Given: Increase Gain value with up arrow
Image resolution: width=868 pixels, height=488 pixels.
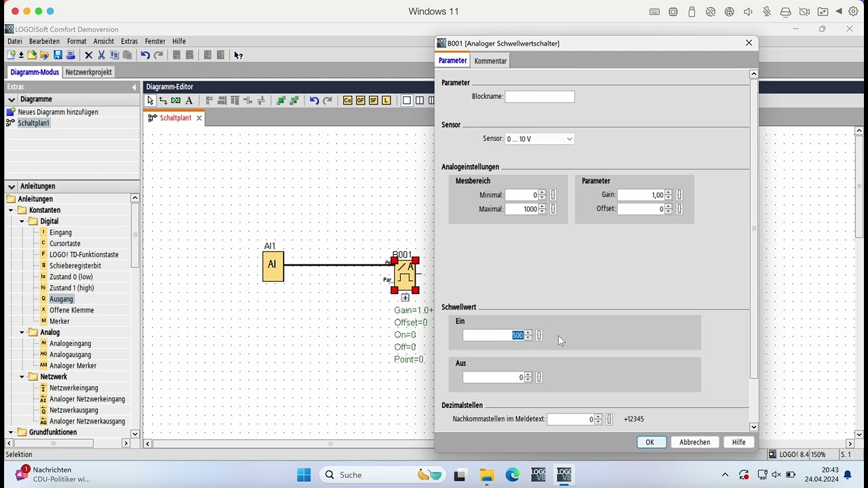Looking at the screenshot, I should (668, 192).
